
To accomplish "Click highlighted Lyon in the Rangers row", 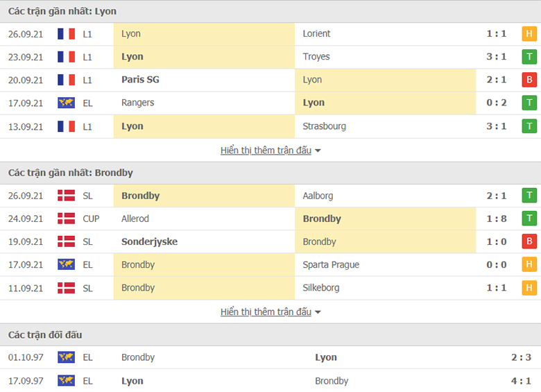I will point(314,103).
